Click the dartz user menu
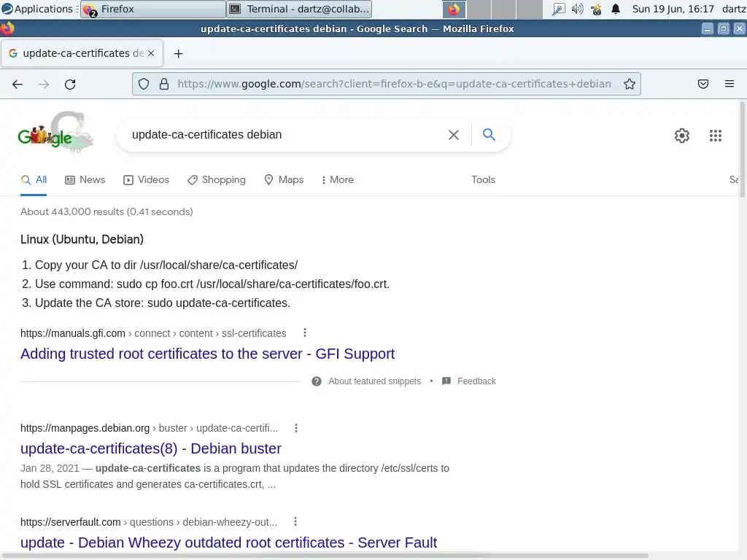Viewport: 747px width, 560px height. pyautogui.click(x=734, y=9)
